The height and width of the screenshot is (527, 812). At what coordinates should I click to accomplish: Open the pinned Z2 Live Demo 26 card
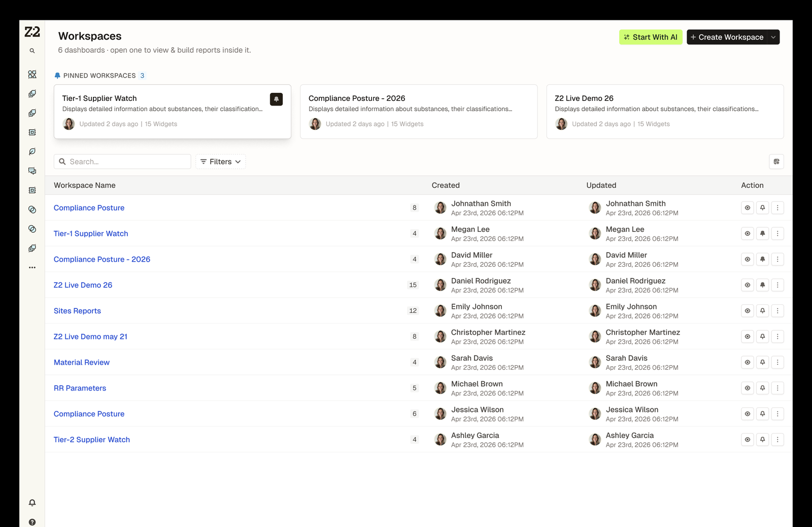pyautogui.click(x=665, y=112)
